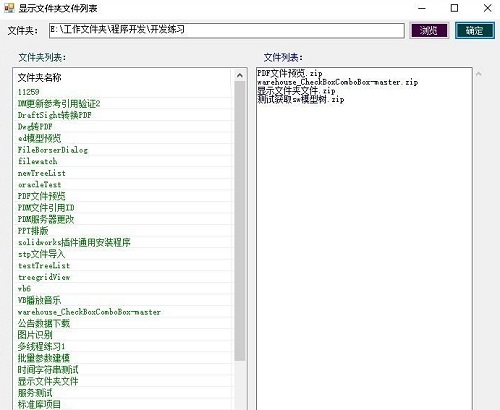Viewport: 500px width, 410px height.
Task: Select folder warehouse_CheckBoxComboBox-master in folder list
Action: tap(123, 312)
